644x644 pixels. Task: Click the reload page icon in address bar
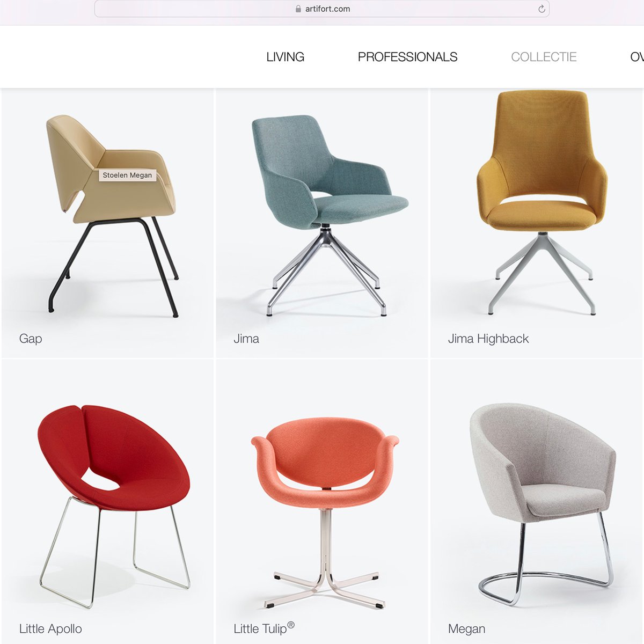(x=541, y=9)
